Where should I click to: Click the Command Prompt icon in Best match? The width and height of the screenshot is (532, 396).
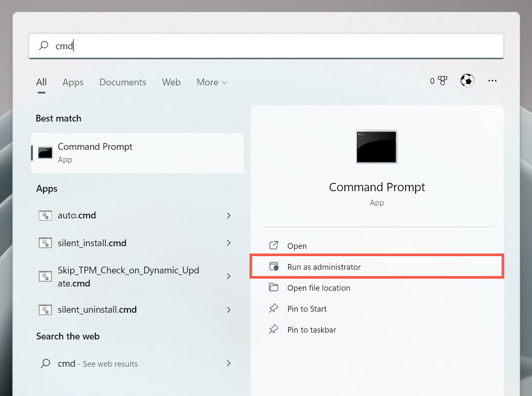(46, 153)
